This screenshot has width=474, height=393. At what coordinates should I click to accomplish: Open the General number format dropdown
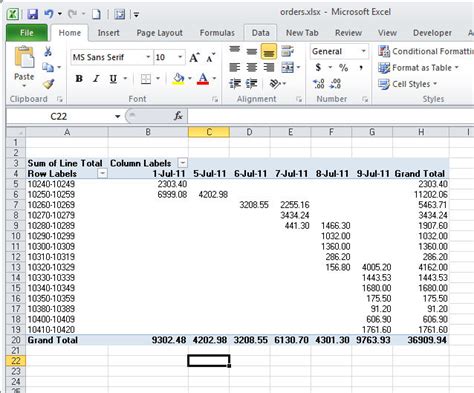coord(363,51)
